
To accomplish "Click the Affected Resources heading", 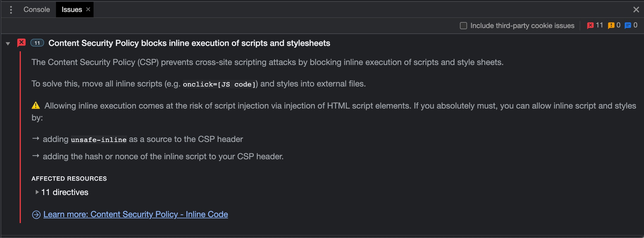I will [69, 179].
